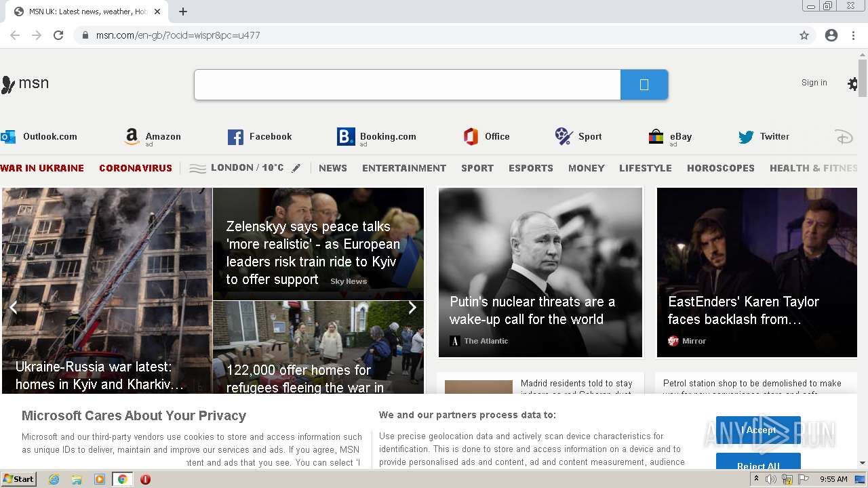Open Windows Explorer folder in taskbar

[x=77, y=479]
